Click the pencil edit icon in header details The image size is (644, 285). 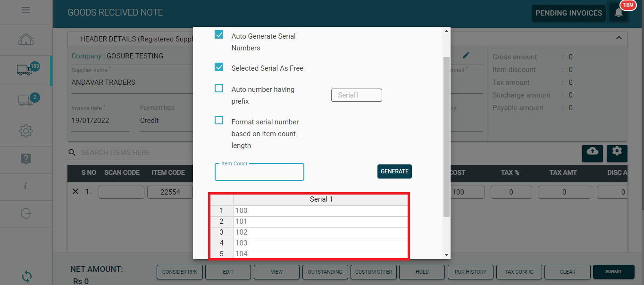466,56
